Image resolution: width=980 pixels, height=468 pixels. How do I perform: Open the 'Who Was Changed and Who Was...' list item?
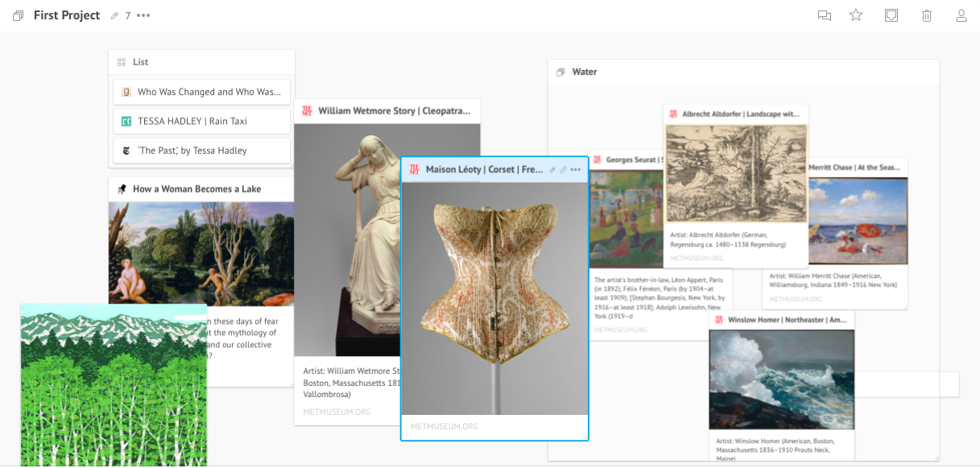tap(201, 92)
